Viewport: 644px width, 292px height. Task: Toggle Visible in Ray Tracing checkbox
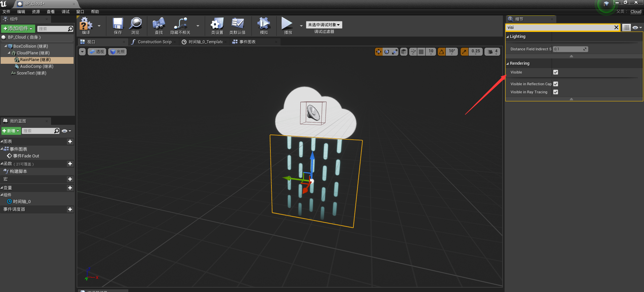click(556, 92)
